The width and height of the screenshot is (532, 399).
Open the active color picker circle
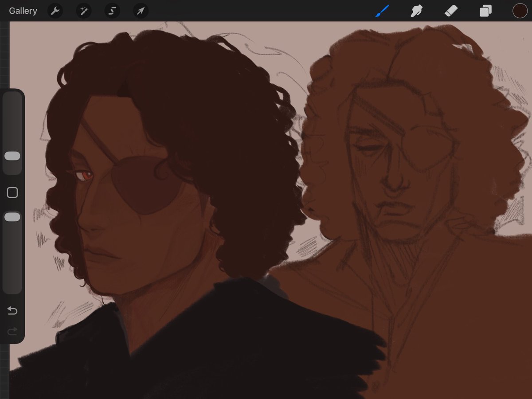tap(520, 11)
